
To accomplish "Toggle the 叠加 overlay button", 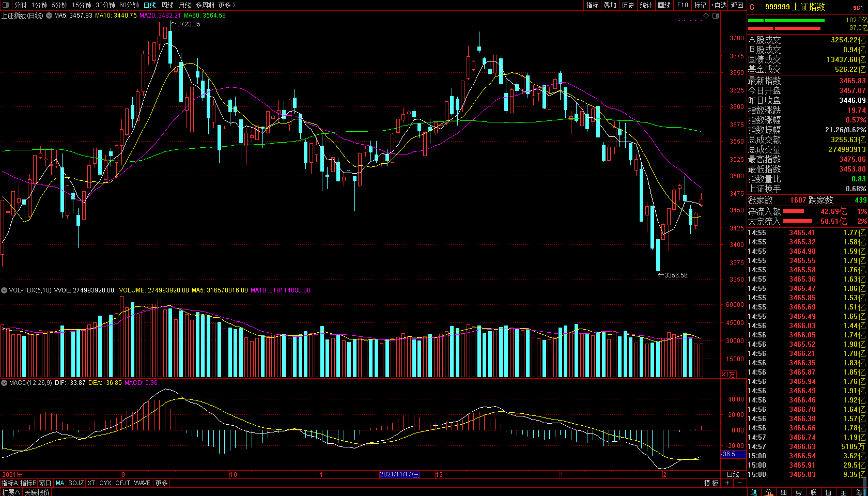I will click(610, 5).
